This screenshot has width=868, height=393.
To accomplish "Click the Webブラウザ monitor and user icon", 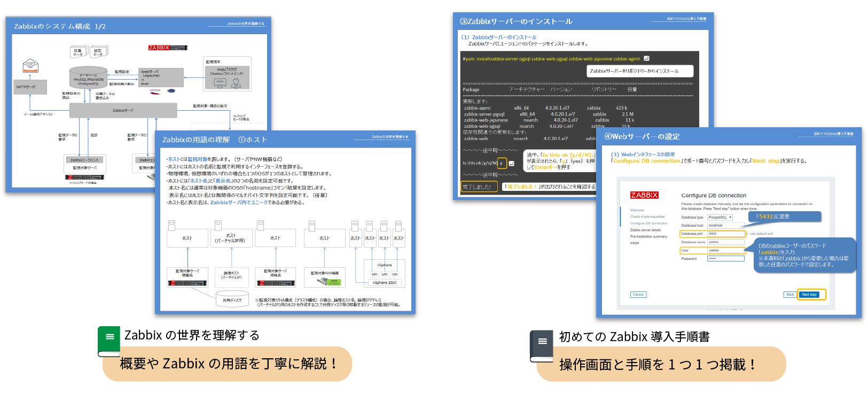I will point(228,83).
